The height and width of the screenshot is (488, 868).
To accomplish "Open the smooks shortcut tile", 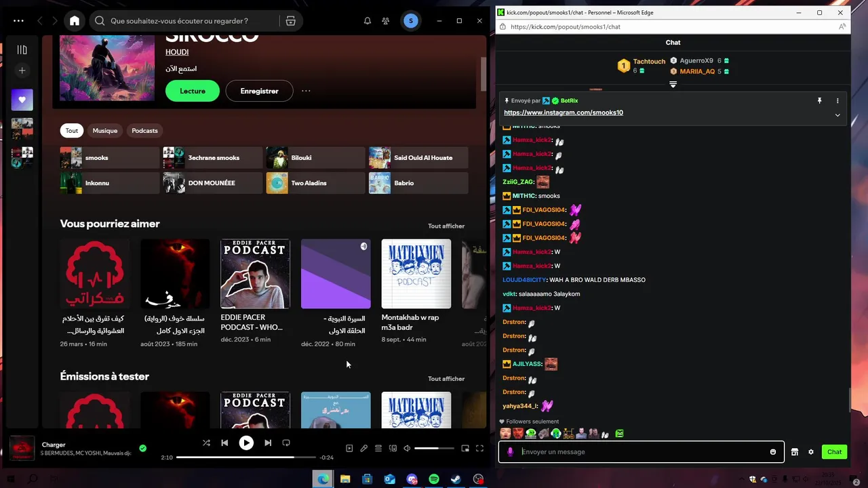I will point(110,158).
